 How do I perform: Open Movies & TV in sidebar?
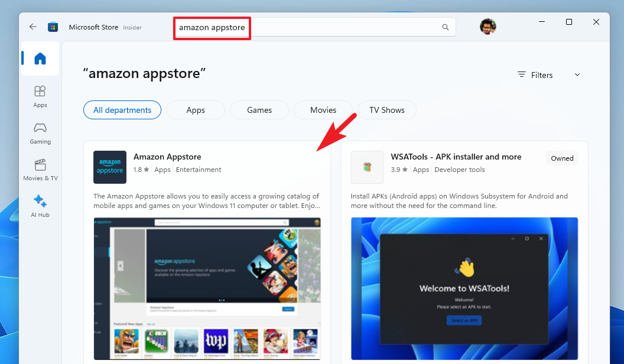[x=40, y=170]
